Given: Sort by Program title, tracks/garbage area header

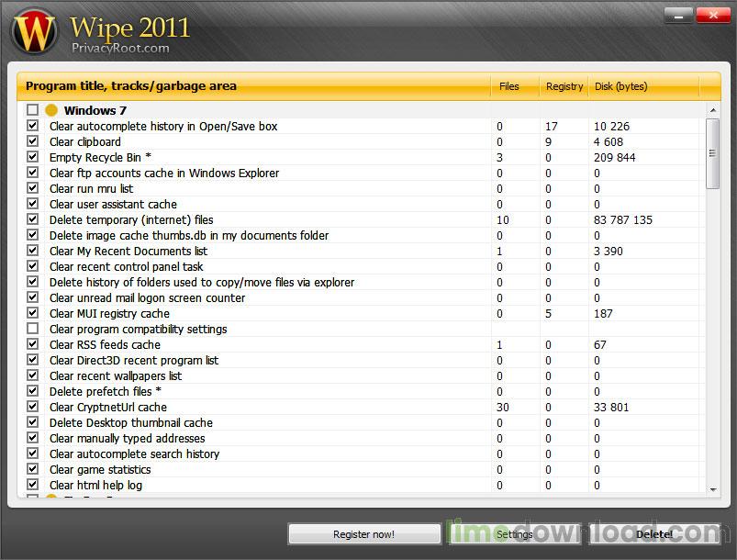Looking at the screenshot, I should click(254, 86).
